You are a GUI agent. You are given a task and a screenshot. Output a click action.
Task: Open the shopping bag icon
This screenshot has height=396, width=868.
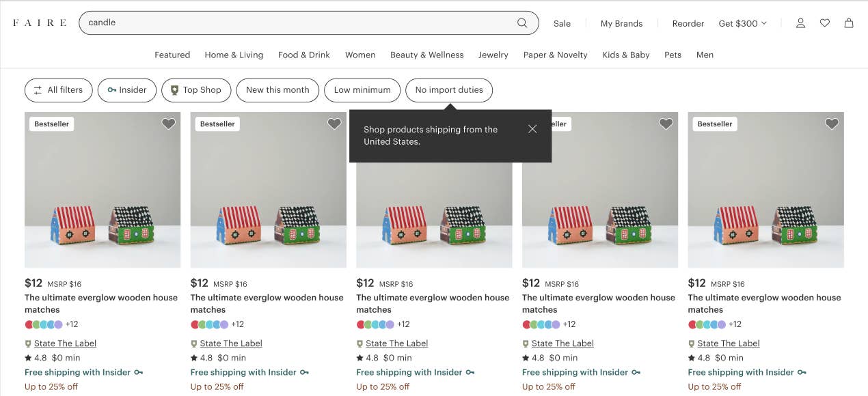pyautogui.click(x=849, y=23)
